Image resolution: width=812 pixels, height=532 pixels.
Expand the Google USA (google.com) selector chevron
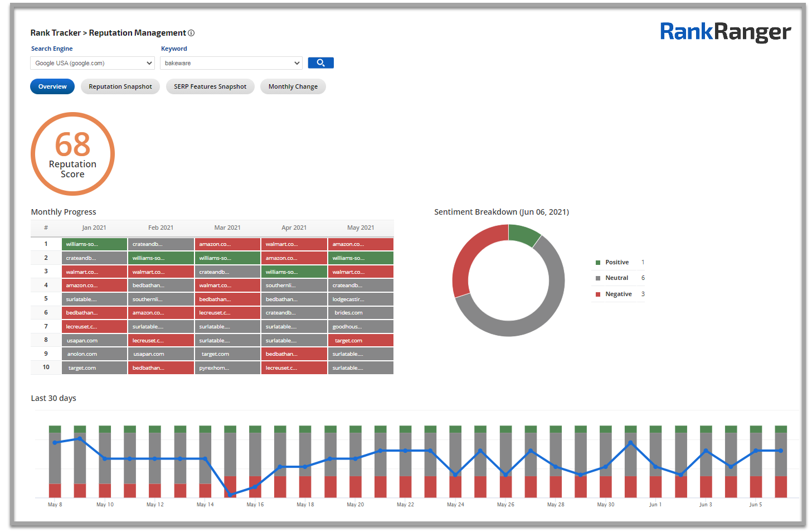click(149, 63)
